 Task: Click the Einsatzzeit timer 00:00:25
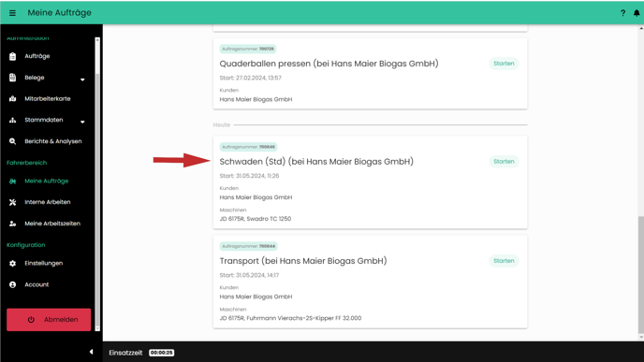tap(161, 353)
